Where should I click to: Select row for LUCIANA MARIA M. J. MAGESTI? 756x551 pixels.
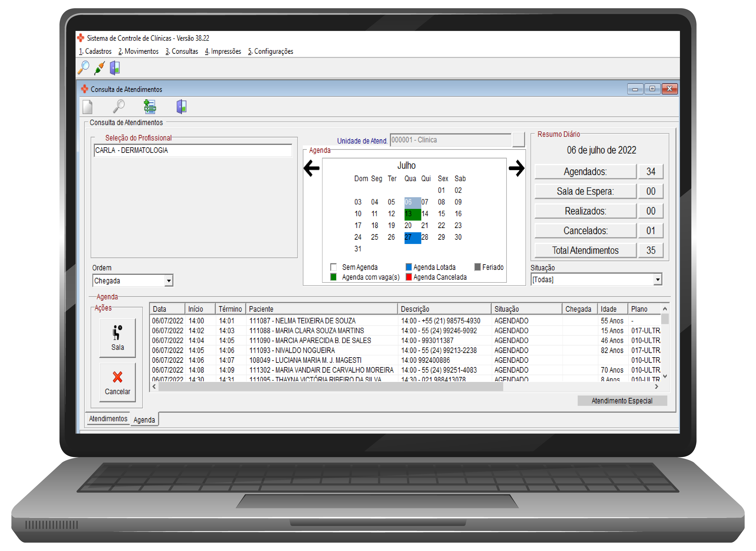[405, 360]
